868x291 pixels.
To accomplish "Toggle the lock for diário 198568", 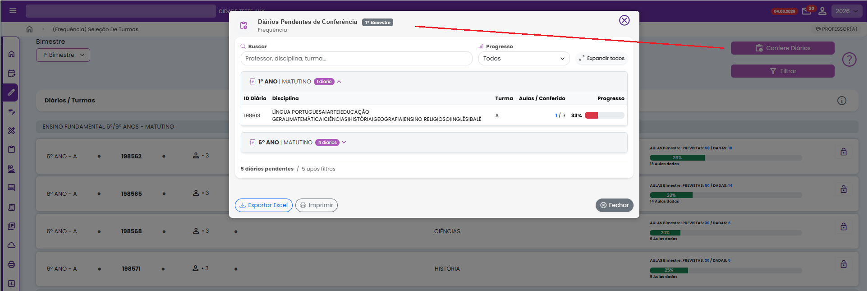I will [x=843, y=227].
